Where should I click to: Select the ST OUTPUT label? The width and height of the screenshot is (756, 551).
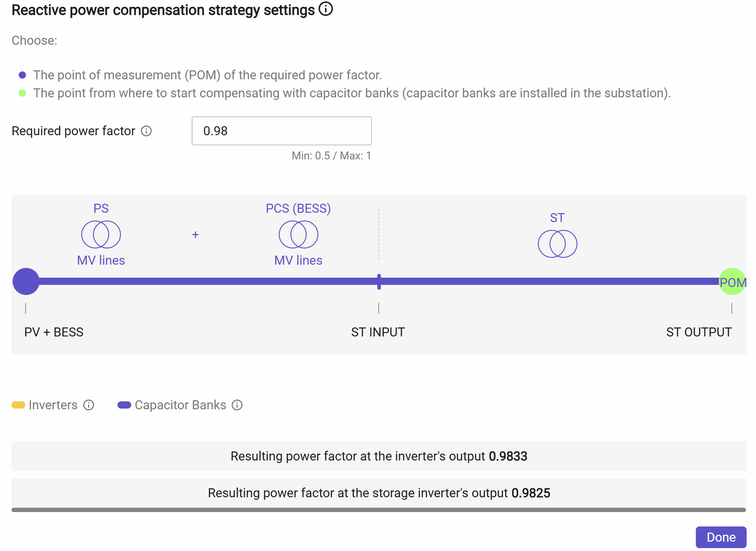[x=699, y=332]
